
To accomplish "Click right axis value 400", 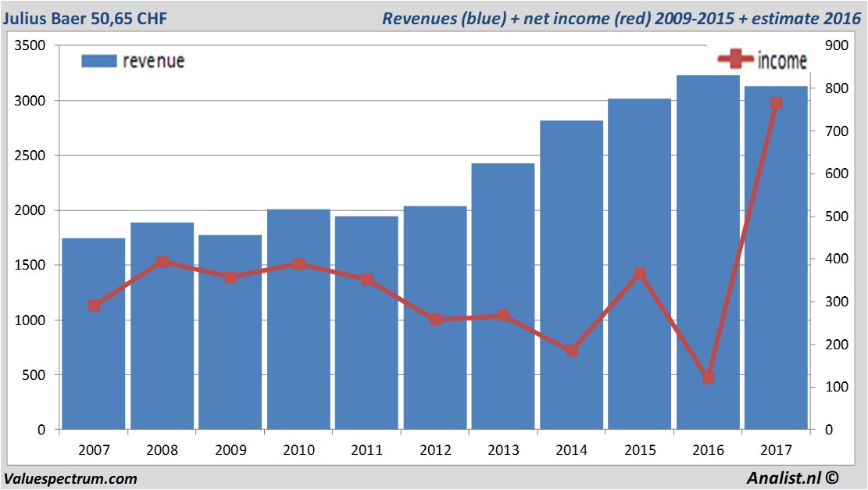I will click(837, 259).
